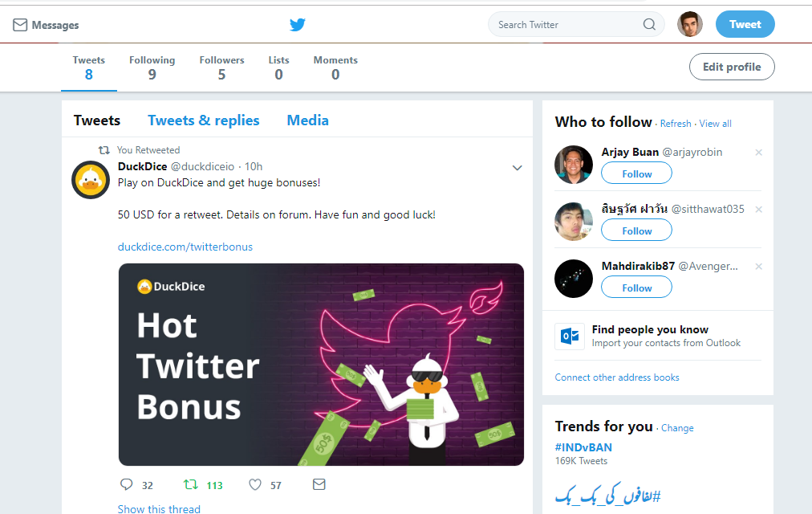Viewport: 812px width, 514px height.
Task: Open Messages envelope icon
Action: (x=20, y=25)
